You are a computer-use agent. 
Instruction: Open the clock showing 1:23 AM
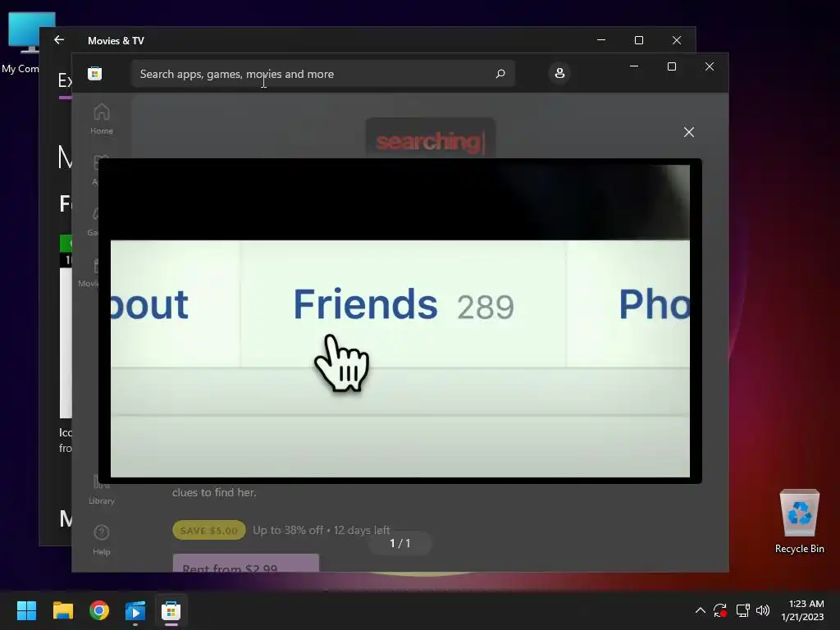pyautogui.click(x=802, y=610)
